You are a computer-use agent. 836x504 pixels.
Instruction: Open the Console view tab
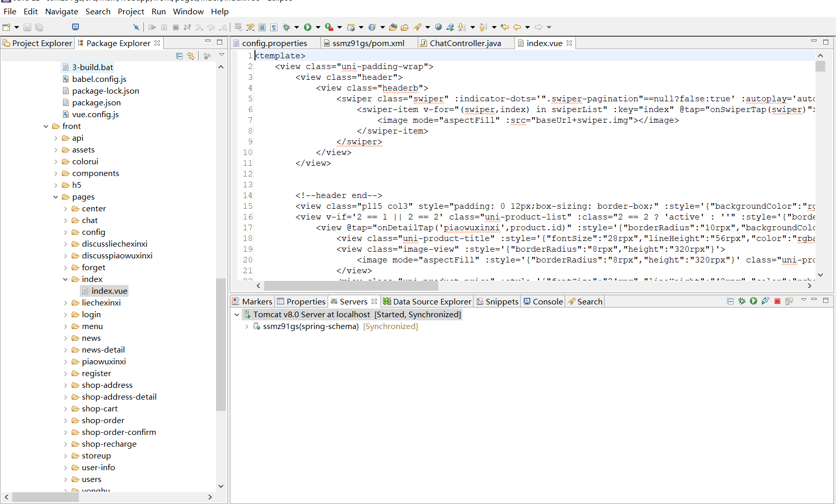[543, 301]
